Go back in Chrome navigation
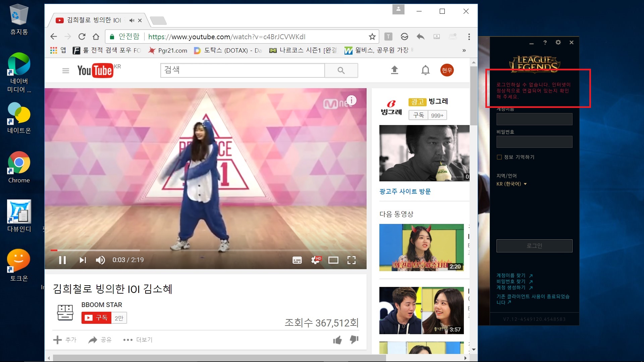The image size is (644, 362). 54,37
